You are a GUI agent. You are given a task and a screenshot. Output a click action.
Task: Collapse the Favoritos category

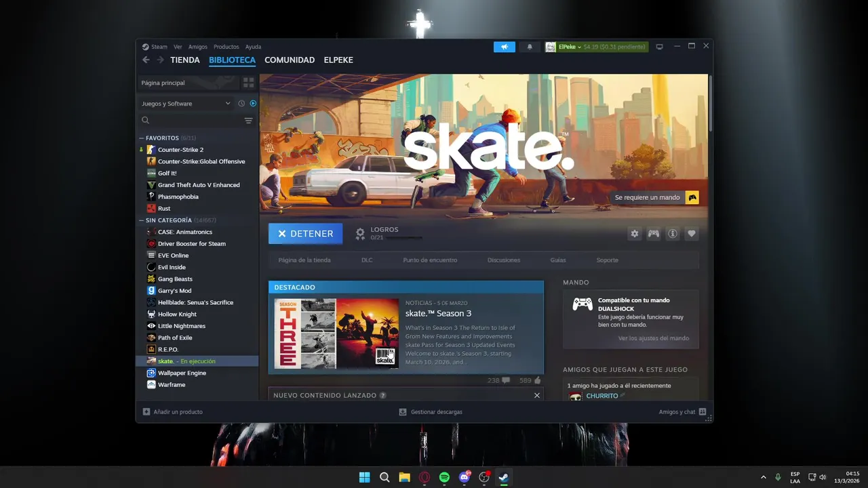point(142,138)
